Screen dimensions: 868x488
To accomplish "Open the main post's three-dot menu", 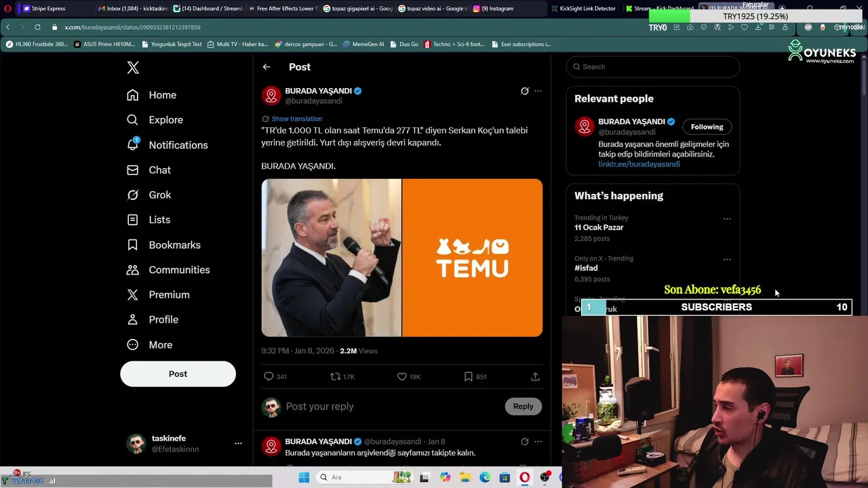I will 538,91.
